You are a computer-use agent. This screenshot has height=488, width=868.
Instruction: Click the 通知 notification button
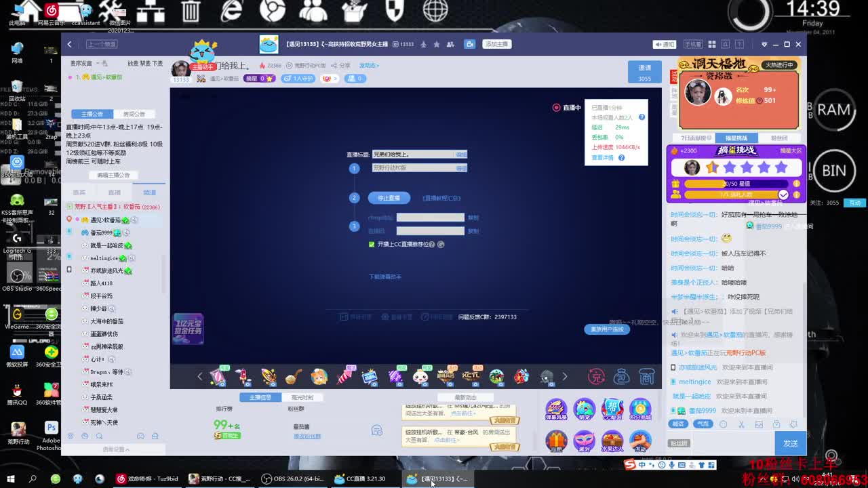coord(665,44)
